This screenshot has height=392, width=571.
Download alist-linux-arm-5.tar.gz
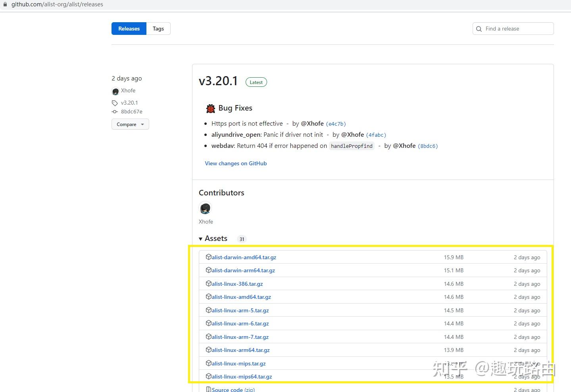(240, 310)
